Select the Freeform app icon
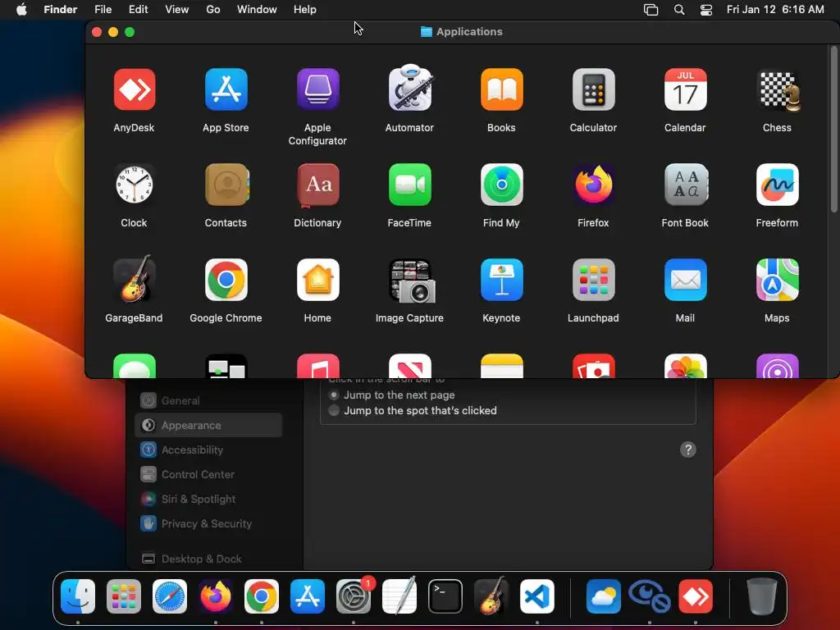Image resolution: width=840 pixels, height=630 pixels. [778, 185]
